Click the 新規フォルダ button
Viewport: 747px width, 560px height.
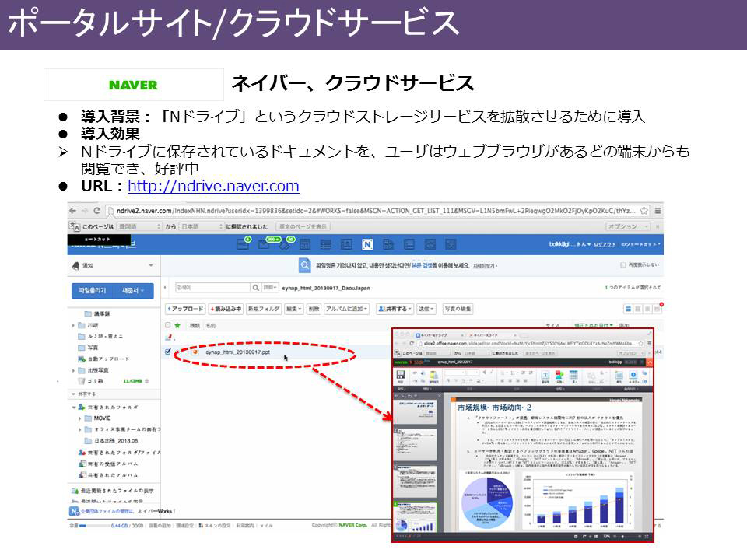tap(264, 309)
